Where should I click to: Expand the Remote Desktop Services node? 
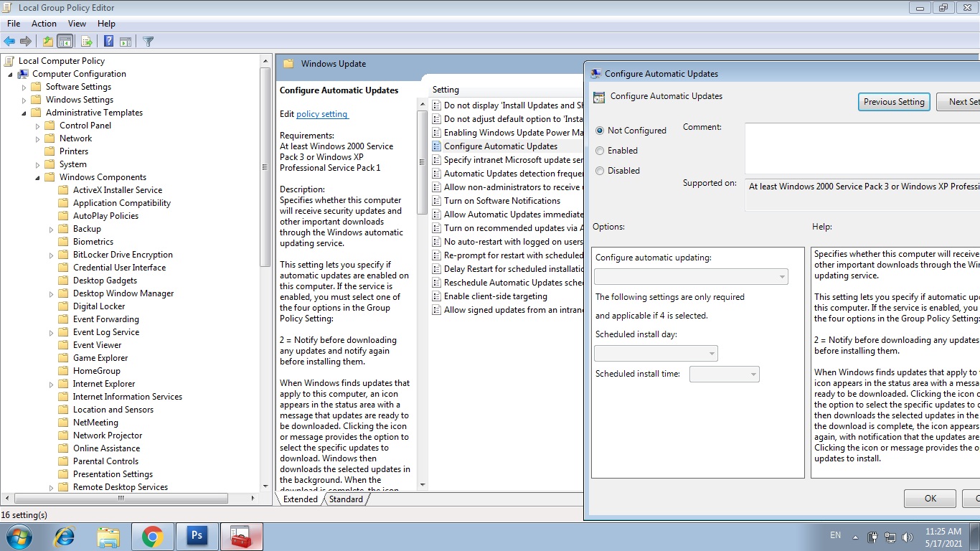click(x=52, y=487)
